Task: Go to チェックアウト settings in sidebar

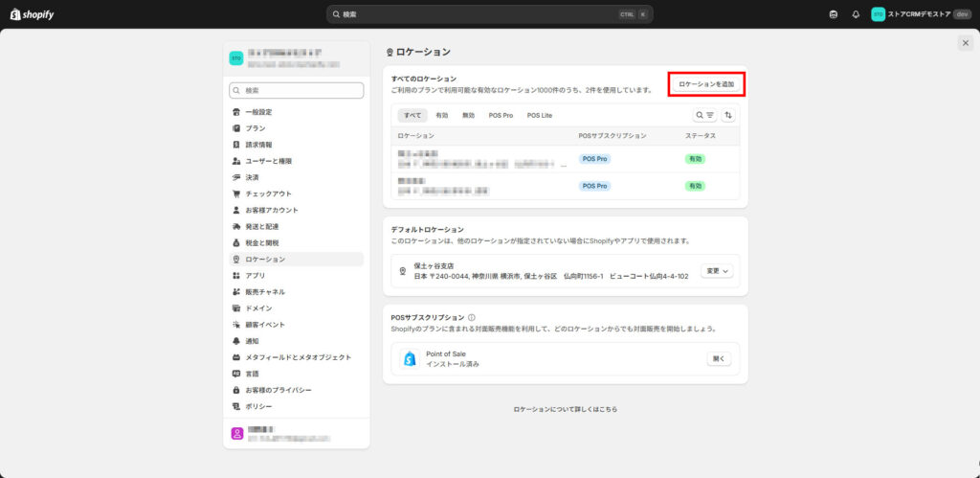Action: coord(268,193)
